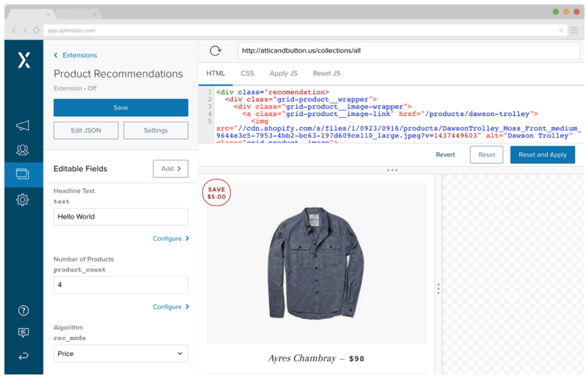The image size is (588, 378).
Task: Click the browser back arrow
Action: [14, 30]
